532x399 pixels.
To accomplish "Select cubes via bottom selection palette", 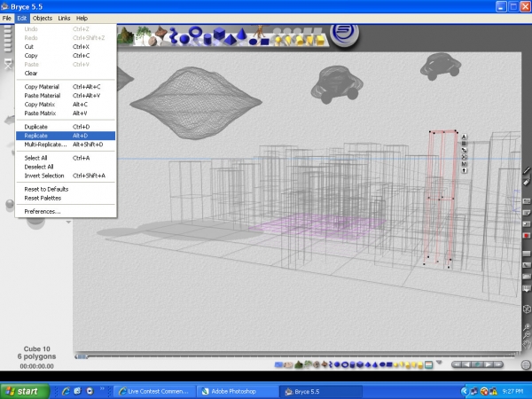I will (360, 364).
